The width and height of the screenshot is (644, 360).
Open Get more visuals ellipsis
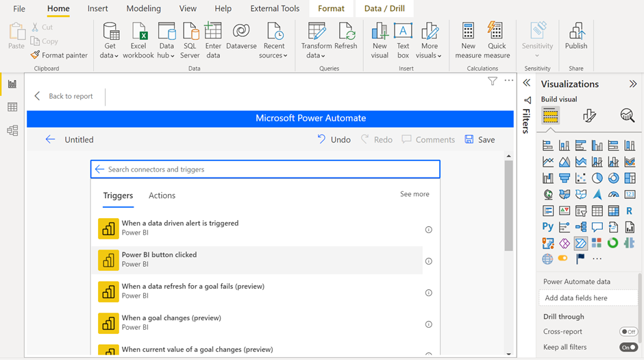point(597,259)
